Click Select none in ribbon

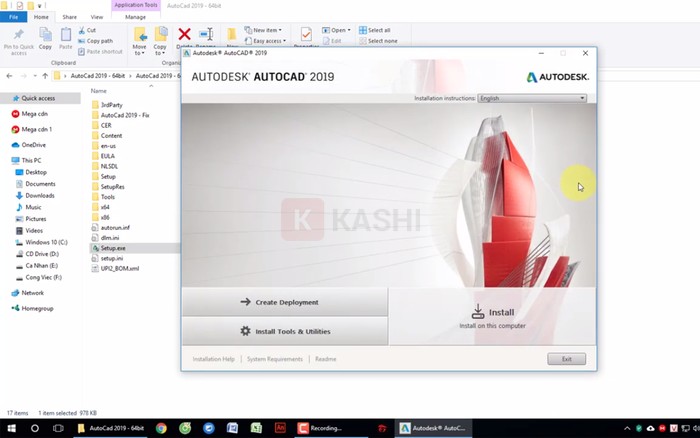[x=378, y=41]
